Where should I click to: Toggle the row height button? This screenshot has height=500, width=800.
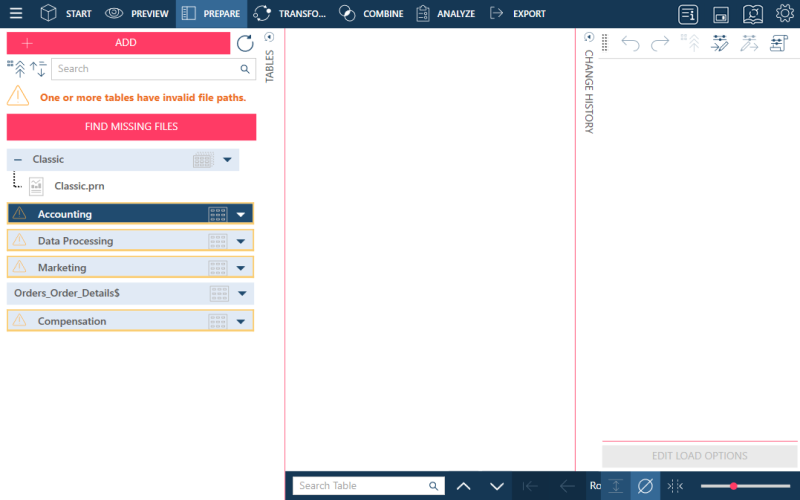click(616, 486)
